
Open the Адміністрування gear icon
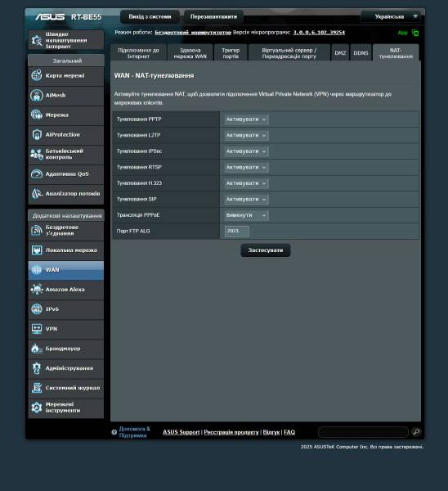click(37, 368)
